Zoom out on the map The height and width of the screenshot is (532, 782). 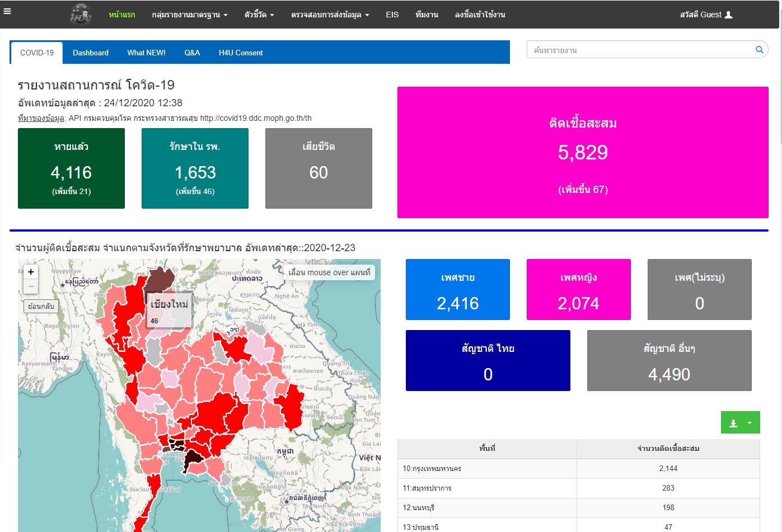point(31,286)
